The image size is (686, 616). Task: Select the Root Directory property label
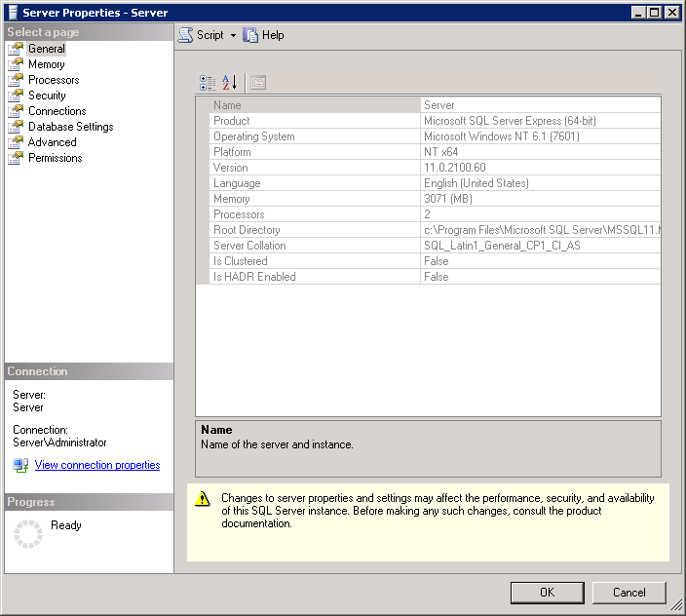click(247, 230)
